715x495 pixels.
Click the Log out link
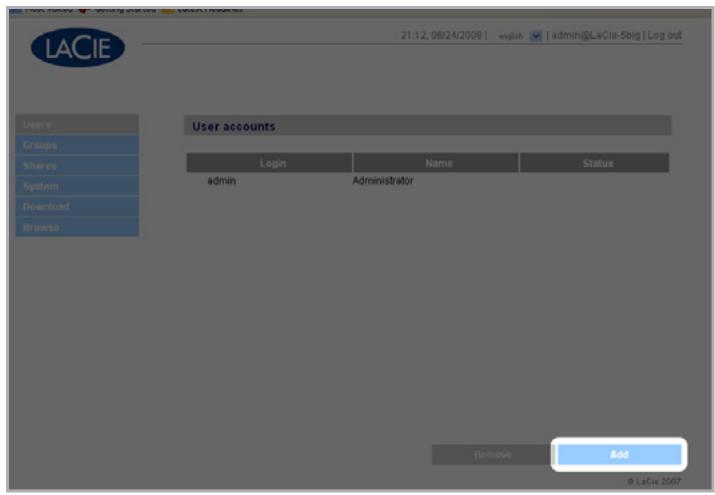tap(664, 35)
